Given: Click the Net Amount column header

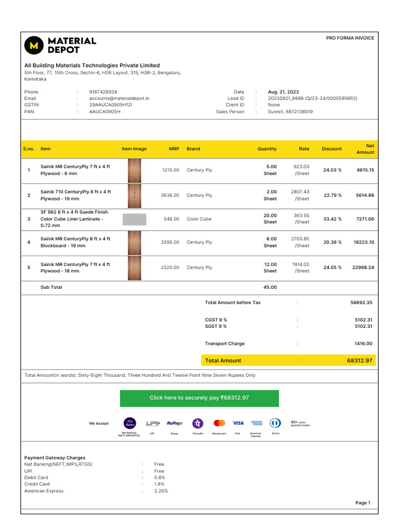Looking at the screenshot, I should (x=365, y=149).
